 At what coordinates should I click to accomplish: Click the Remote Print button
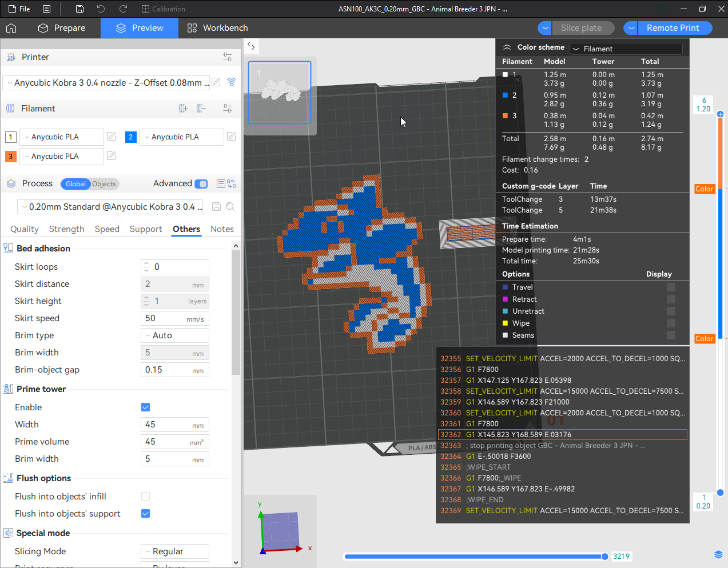(668, 28)
